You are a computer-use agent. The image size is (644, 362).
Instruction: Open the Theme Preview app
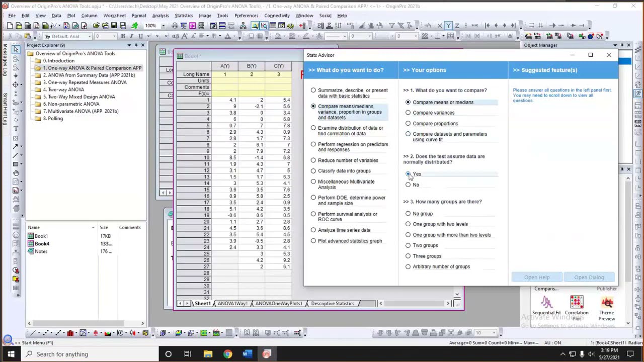click(607, 308)
